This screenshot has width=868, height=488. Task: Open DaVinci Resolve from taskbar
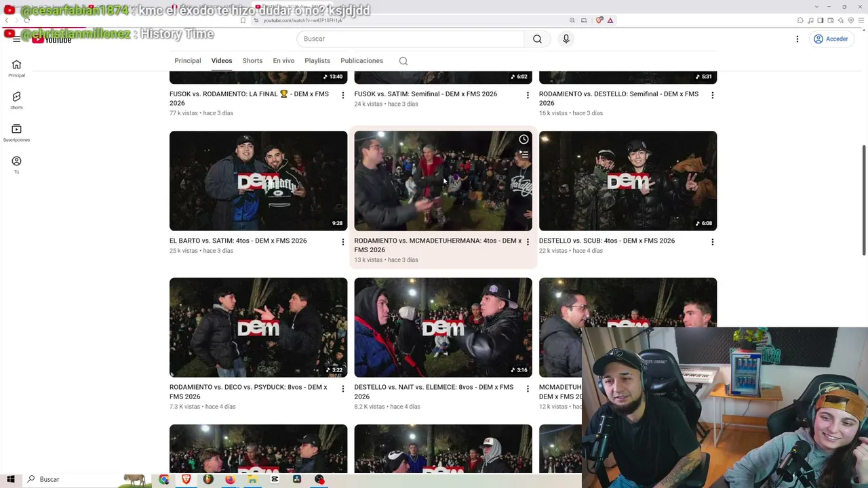coord(297,479)
